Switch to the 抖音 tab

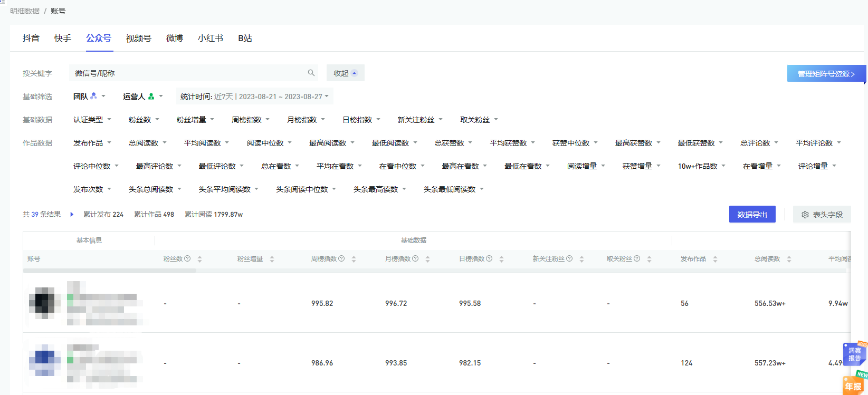31,38
